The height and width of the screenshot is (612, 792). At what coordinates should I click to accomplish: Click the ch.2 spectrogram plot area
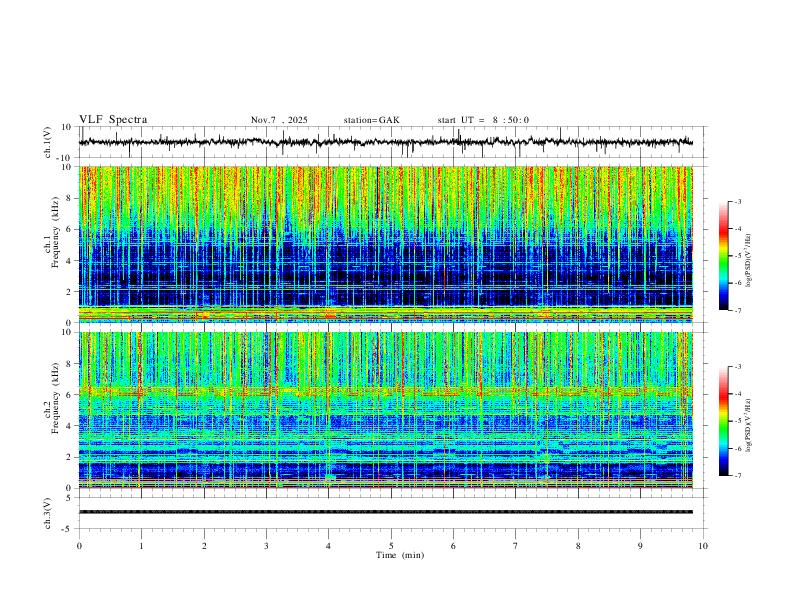click(386, 410)
